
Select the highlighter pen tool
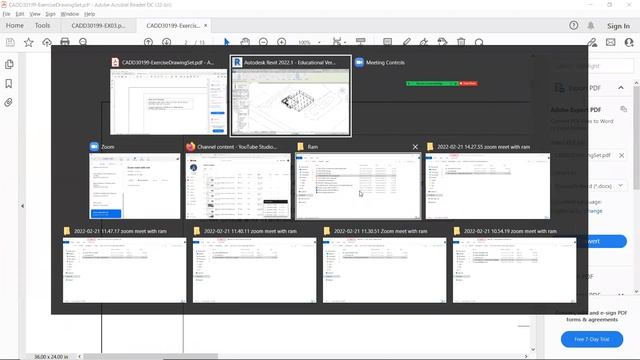click(x=407, y=42)
